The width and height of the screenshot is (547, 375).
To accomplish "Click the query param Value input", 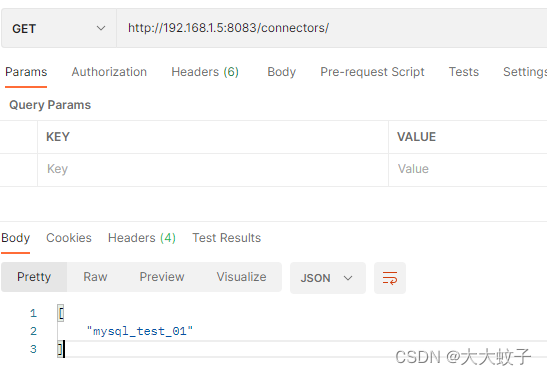I will coord(468,169).
